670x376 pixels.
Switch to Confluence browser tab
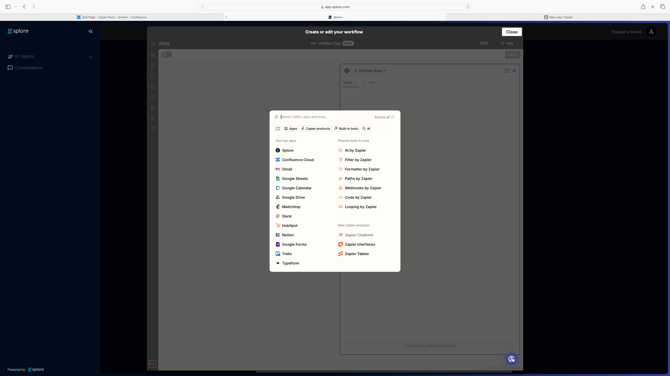112,17
